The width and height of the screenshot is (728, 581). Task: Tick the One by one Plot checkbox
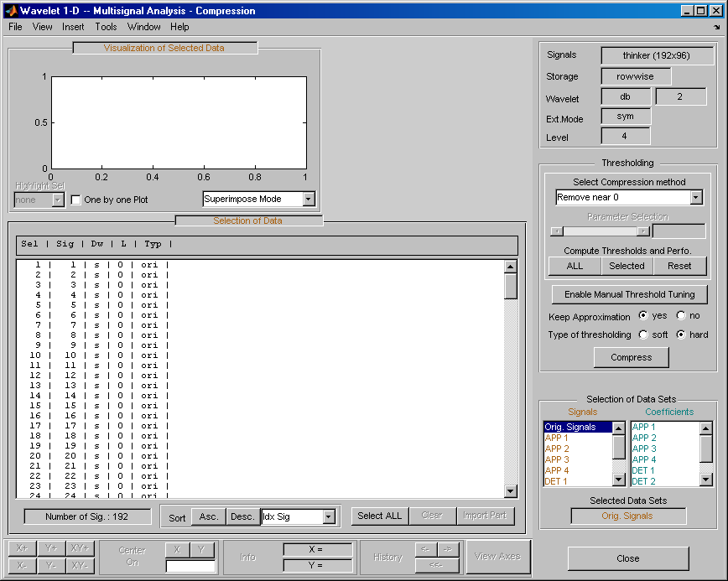[x=75, y=200]
